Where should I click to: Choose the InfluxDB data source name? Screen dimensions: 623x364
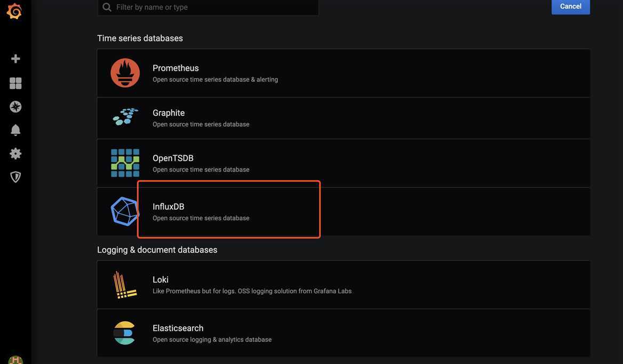[x=169, y=206]
